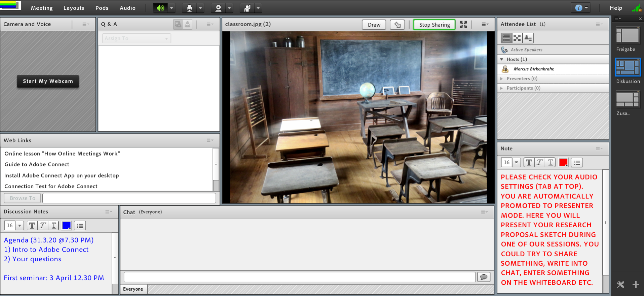
Task: Expand the Participants (0) group
Action: (502, 88)
